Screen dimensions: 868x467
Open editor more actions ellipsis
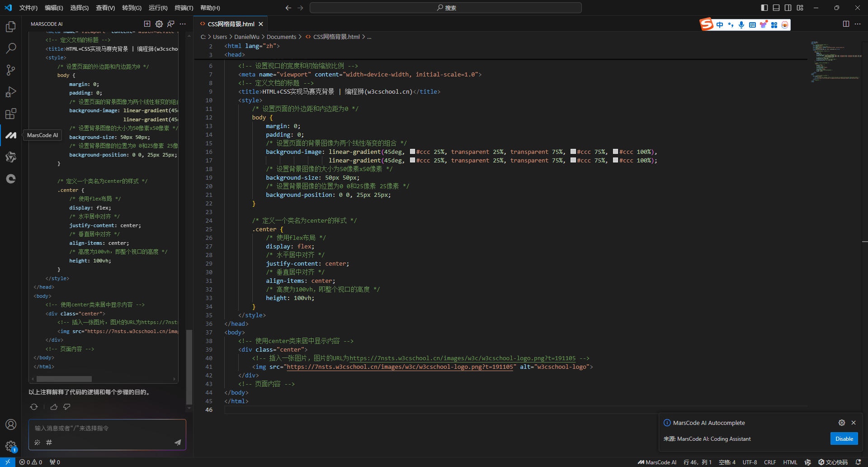858,24
